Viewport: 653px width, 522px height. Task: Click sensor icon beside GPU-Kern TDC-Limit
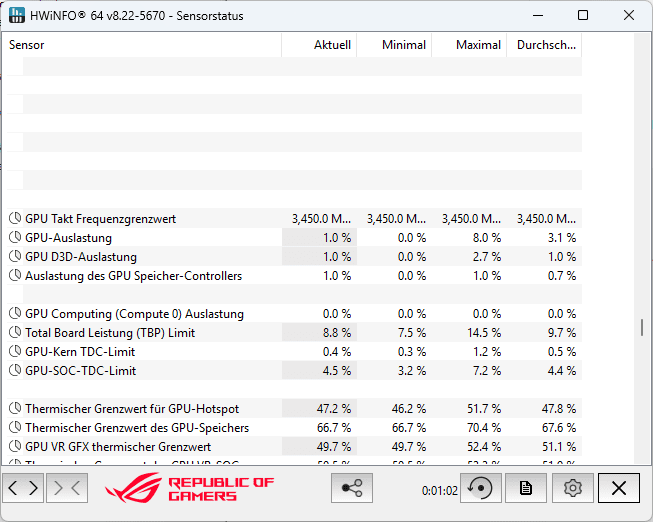[x=15, y=351]
